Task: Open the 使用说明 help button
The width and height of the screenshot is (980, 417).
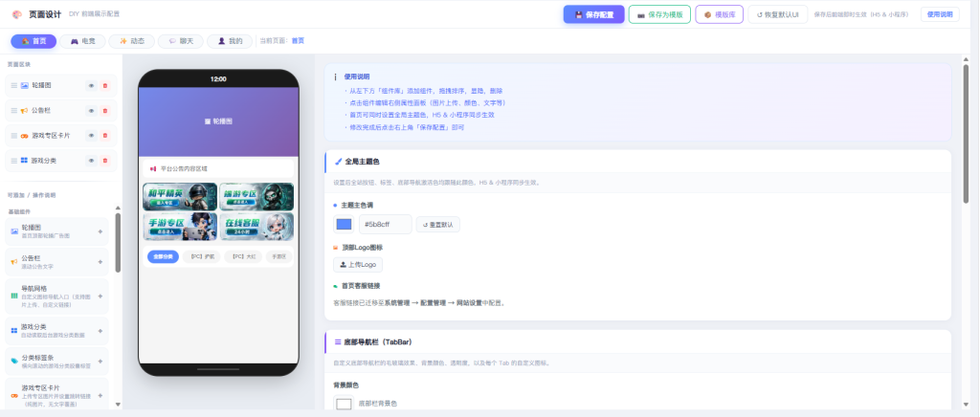Action: click(940, 14)
